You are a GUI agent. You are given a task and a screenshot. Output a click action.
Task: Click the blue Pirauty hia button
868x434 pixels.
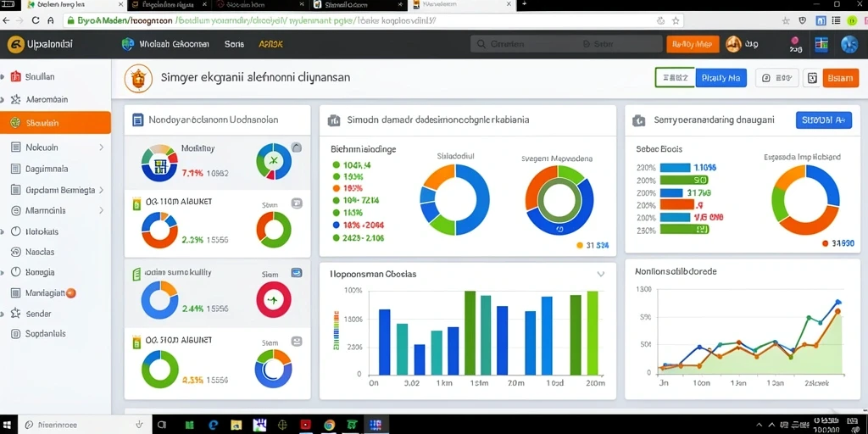click(x=721, y=78)
